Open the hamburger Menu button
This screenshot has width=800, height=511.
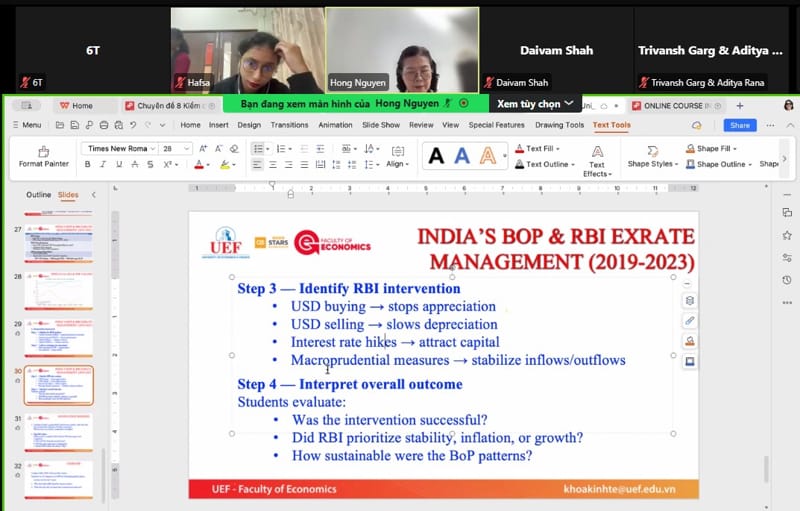point(26,125)
